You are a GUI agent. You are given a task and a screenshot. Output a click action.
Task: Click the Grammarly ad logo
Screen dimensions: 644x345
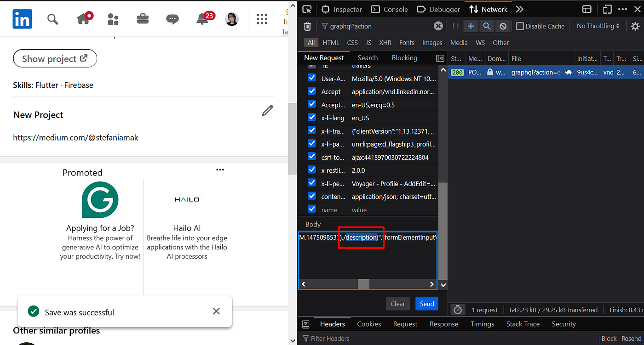pyautogui.click(x=100, y=200)
